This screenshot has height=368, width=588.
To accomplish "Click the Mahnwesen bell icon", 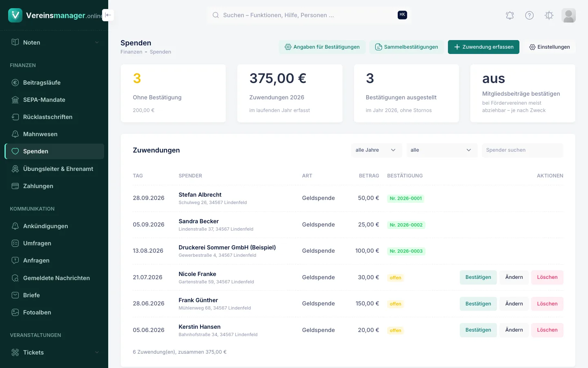I will coord(15,134).
